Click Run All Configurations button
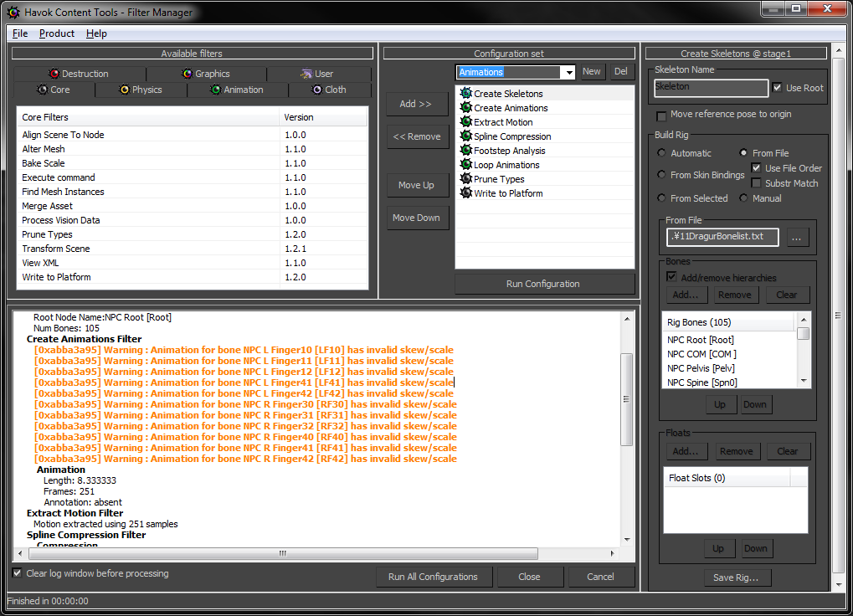This screenshot has width=853, height=616. [x=434, y=577]
